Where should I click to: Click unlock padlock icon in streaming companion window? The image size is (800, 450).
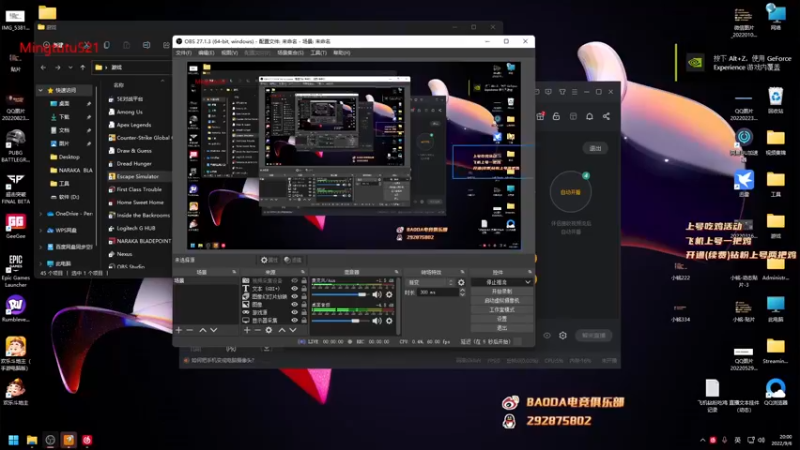point(556,116)
